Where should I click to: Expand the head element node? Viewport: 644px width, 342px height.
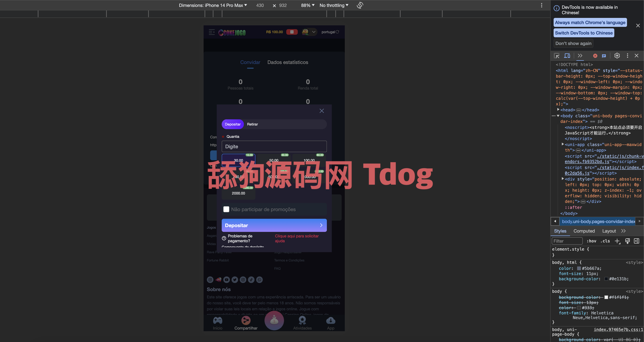tap(558, 110)
